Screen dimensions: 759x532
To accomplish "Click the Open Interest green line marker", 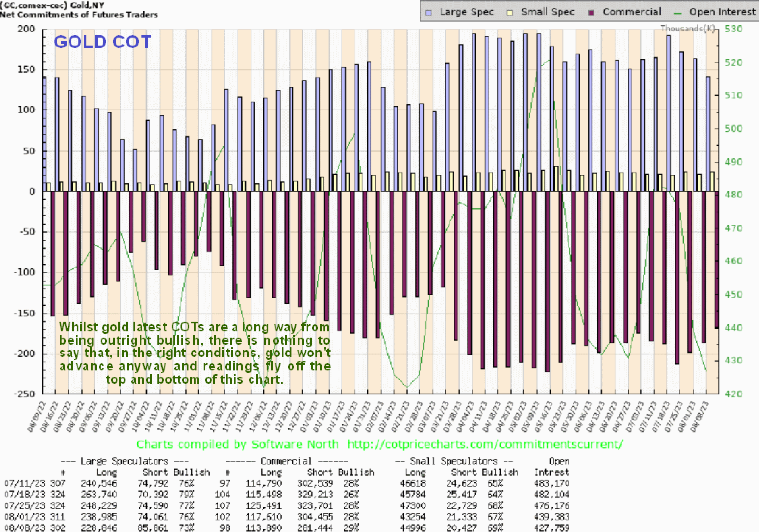I will pos(678,13).
